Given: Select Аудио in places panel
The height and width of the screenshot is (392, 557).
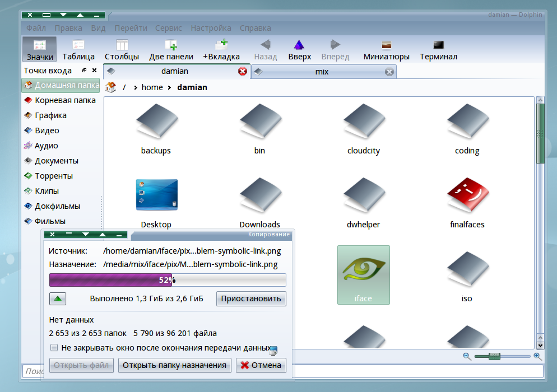Looking at the screenshot, I should 61,146.
